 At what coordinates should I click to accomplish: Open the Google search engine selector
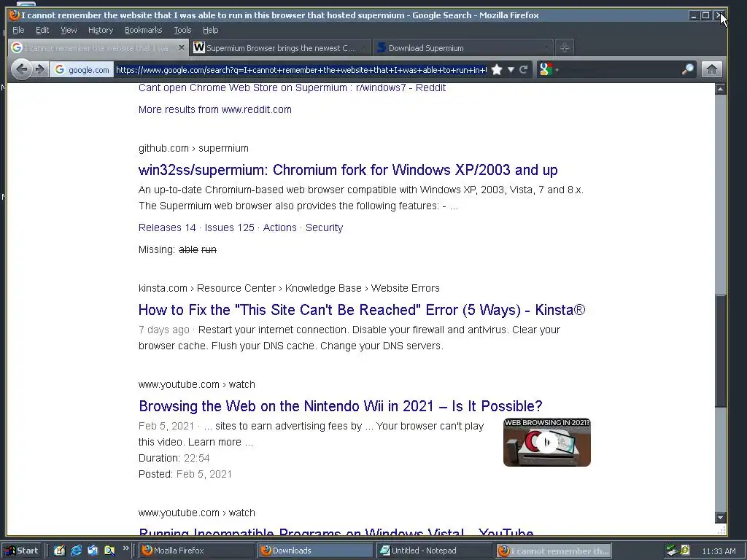point(548,69)
